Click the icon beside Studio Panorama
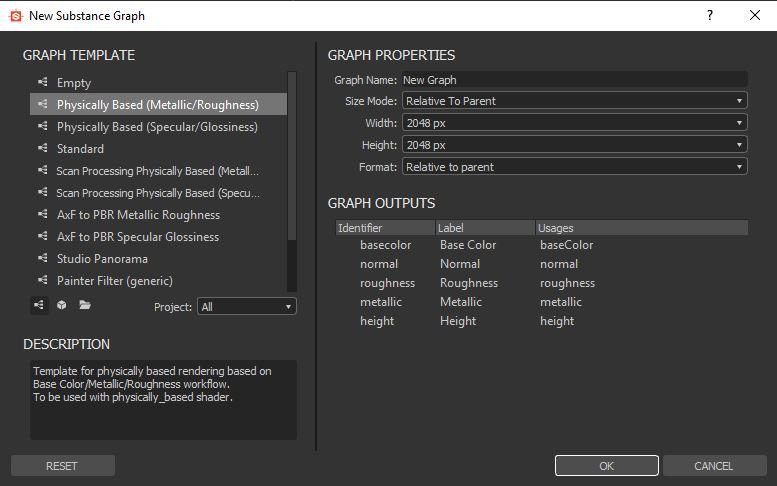This screenshot has width=777, height=486. point(43,259)
